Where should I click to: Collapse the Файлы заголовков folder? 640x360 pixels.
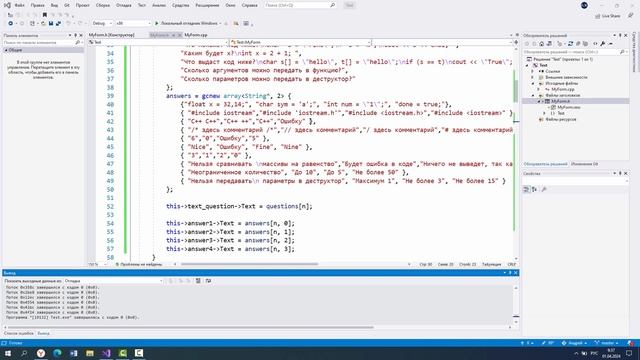pos(532,95)
